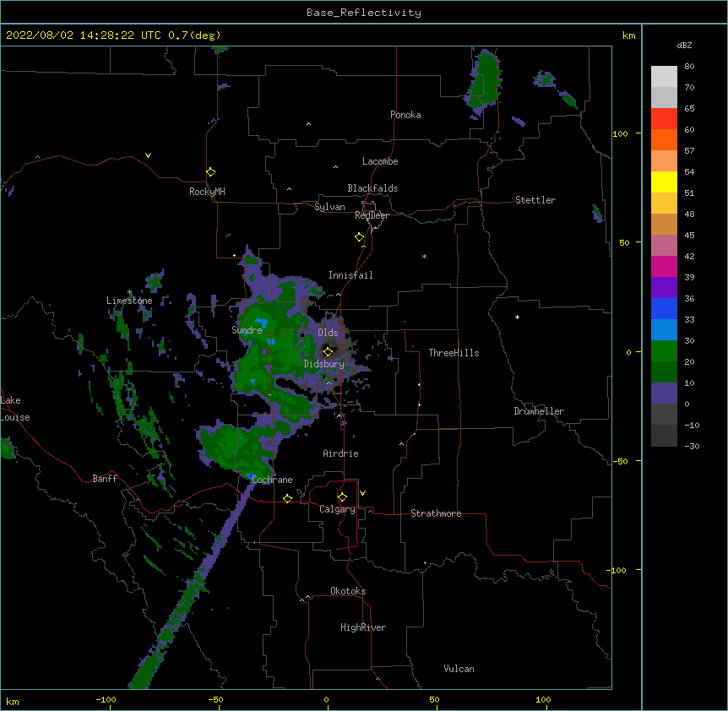Select the yellow diamond radar site marker near Olds

[328, 351]
